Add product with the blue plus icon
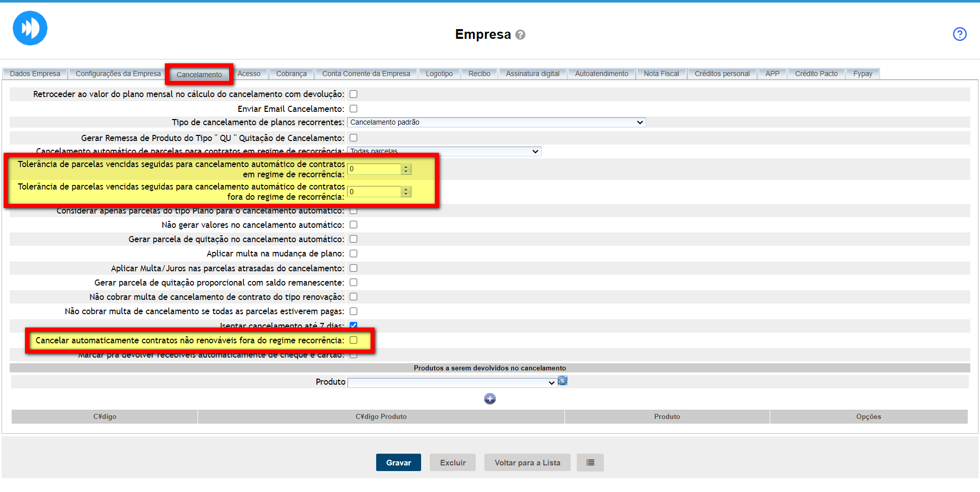 click(x=489, y=399)
